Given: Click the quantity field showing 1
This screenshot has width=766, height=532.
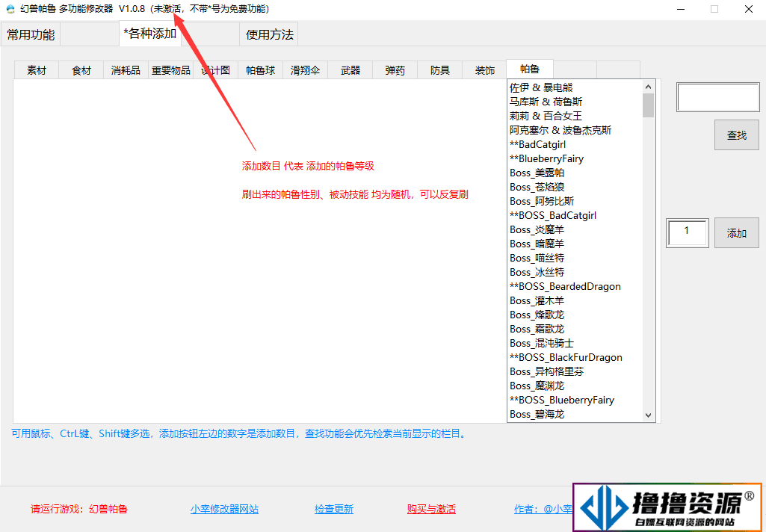Looking at the screenshot, I should (x=688, y=232).
